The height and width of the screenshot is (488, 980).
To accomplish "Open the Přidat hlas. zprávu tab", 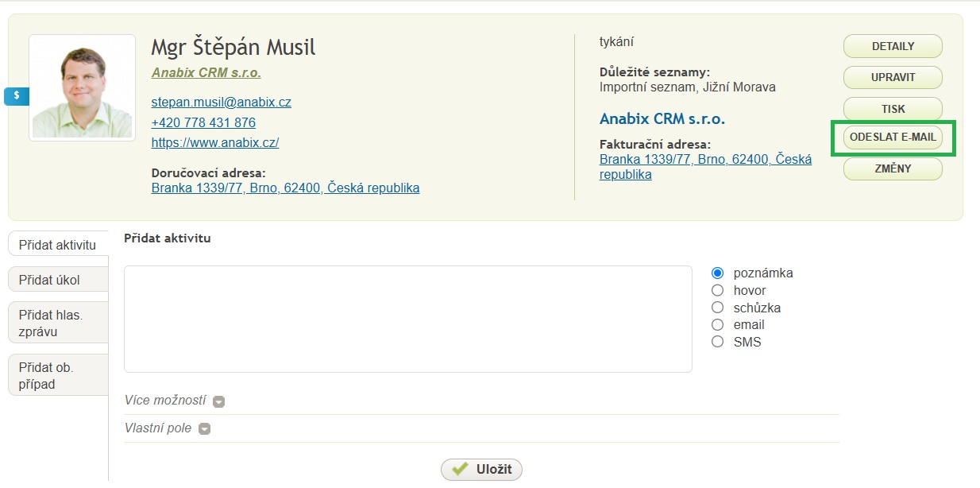I will [x=58, y=323].
